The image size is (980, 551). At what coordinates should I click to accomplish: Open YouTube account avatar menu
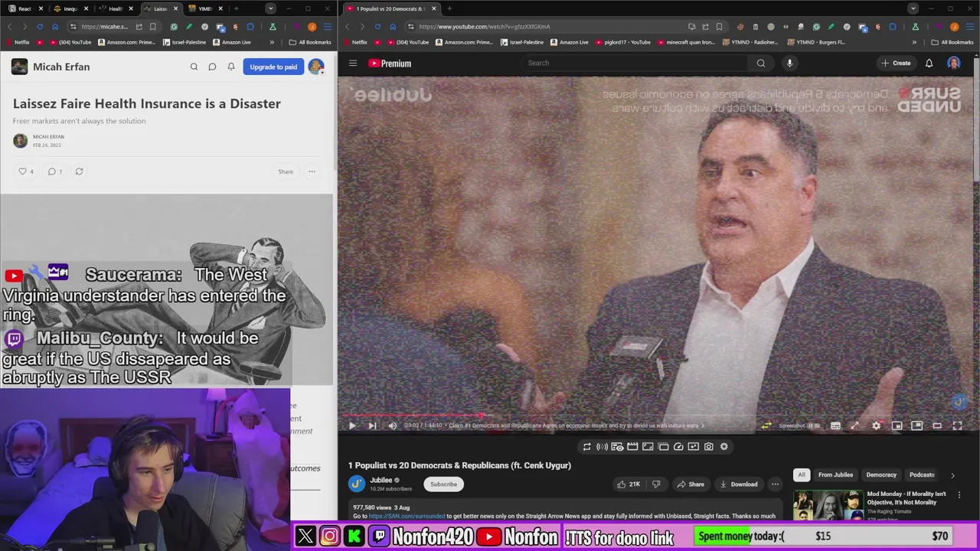tap(954, 64)
